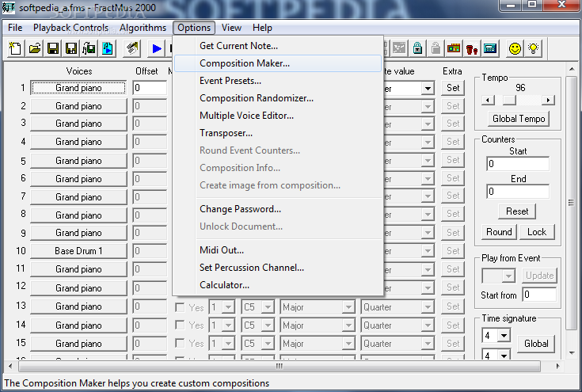The width and height of the screenshot is (582, 392).
Task: Click voice 1 Grand piano button
Action: click(x=78, y=88)
